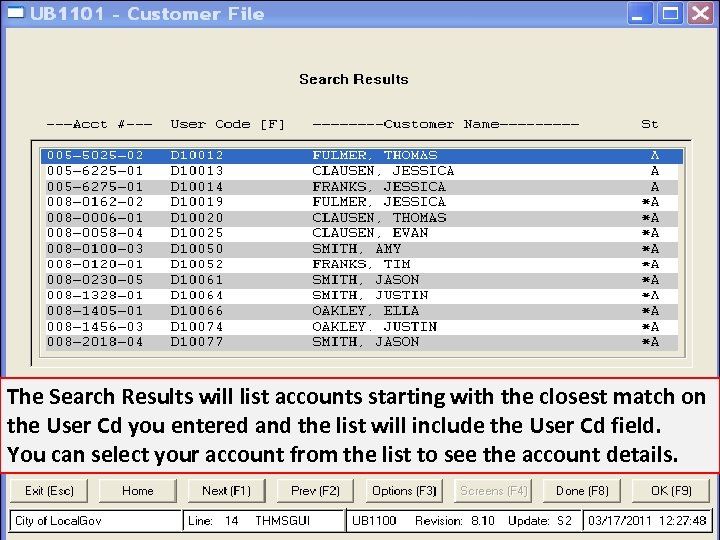Select the FRANKS, JESSICA row
This screenshot has height=540, width=720.
click(x=362, y=187)
